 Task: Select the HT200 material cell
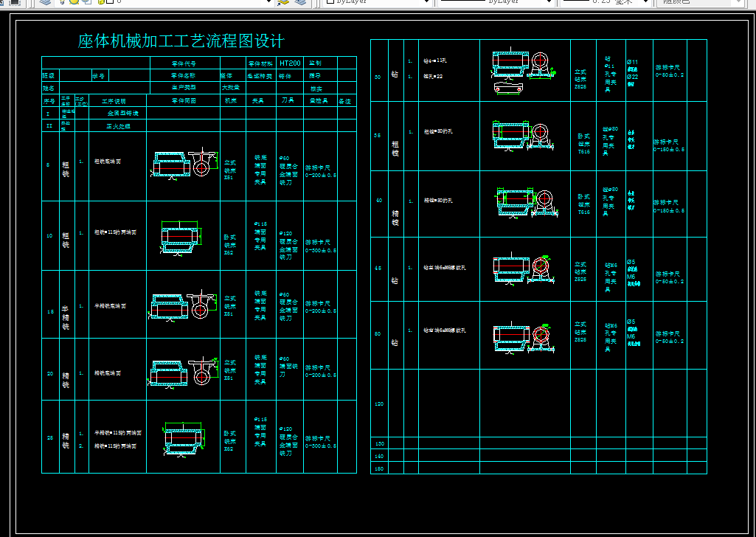290,63
